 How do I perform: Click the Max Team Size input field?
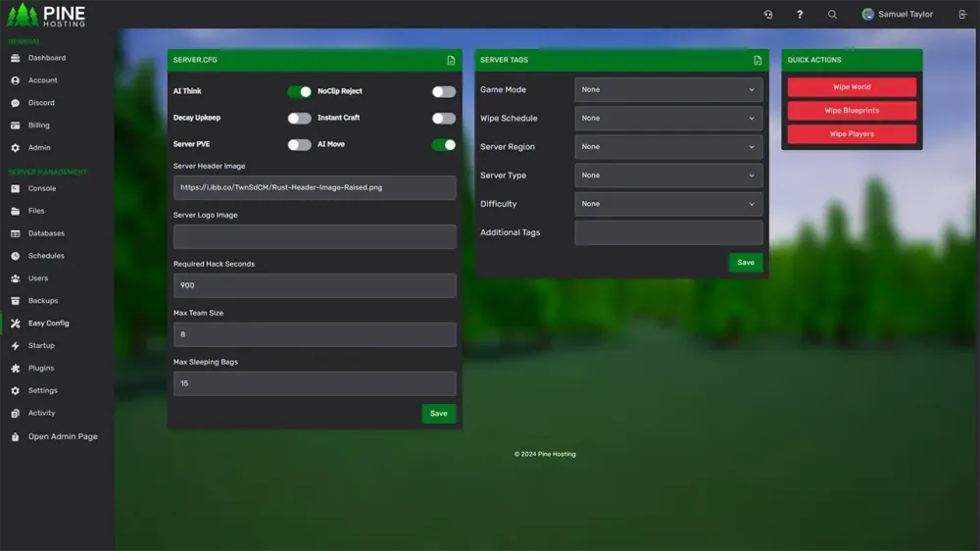pyautogui.click(x=315, y=334)
